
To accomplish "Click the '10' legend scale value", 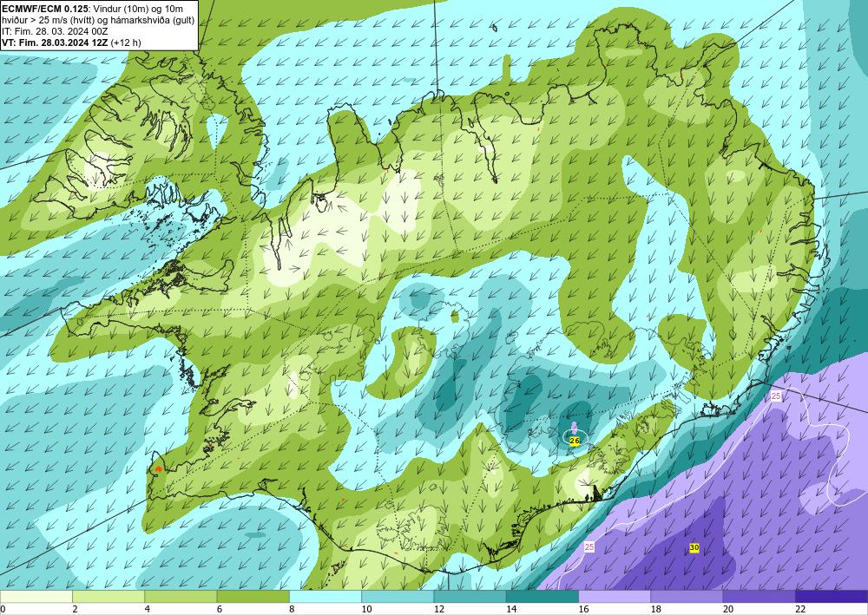I will click(367, 609).
